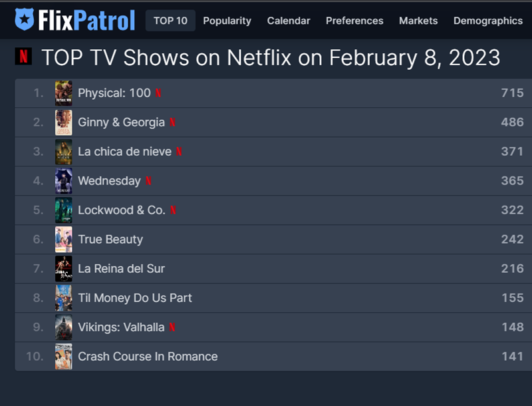The image size is (532, 406).
Task: Click Netflix badge beside Lockwood & Co.
Action: (173, 210)
